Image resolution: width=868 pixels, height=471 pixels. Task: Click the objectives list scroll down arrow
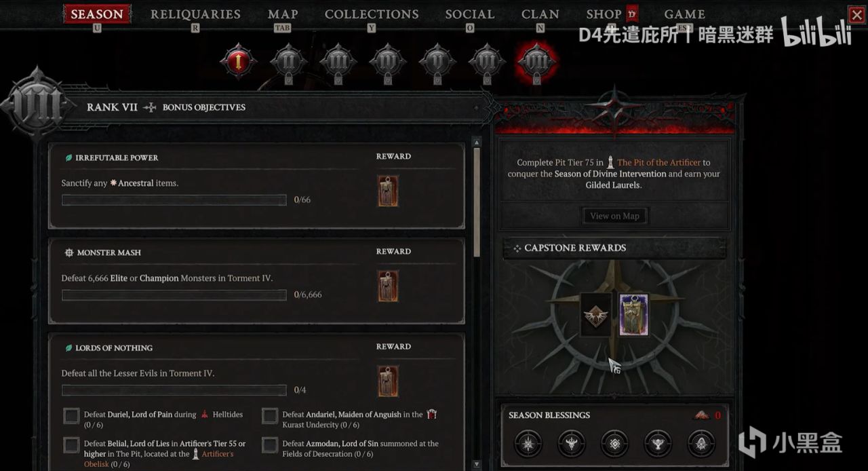point(477,464)
